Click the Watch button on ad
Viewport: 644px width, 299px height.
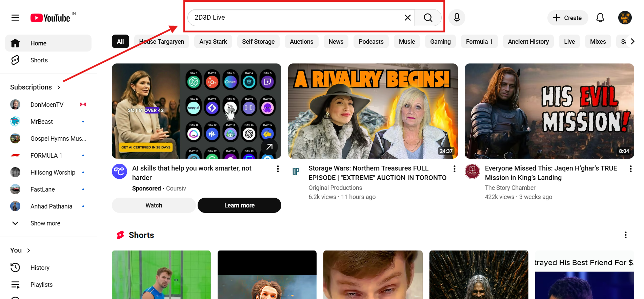click(154, 205)
